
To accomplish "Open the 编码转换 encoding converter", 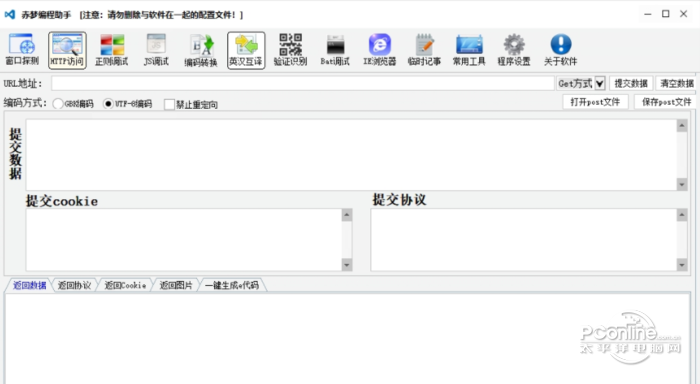I will 201,50.
